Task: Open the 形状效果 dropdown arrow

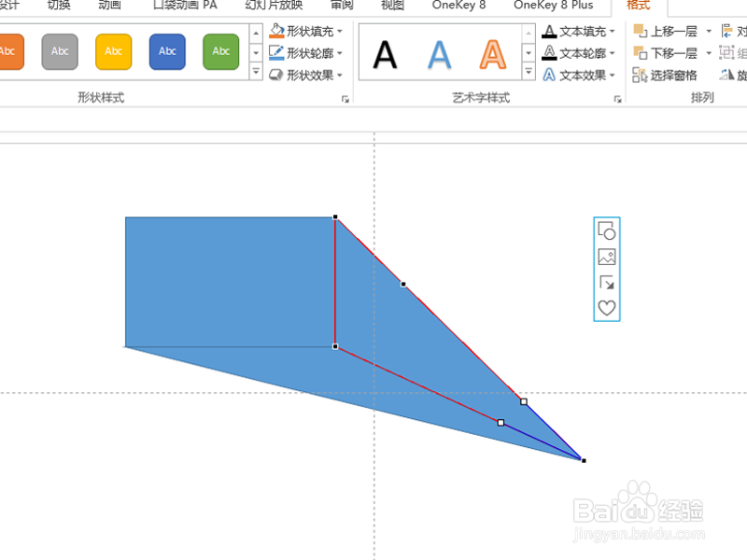Action: [340, 76]
